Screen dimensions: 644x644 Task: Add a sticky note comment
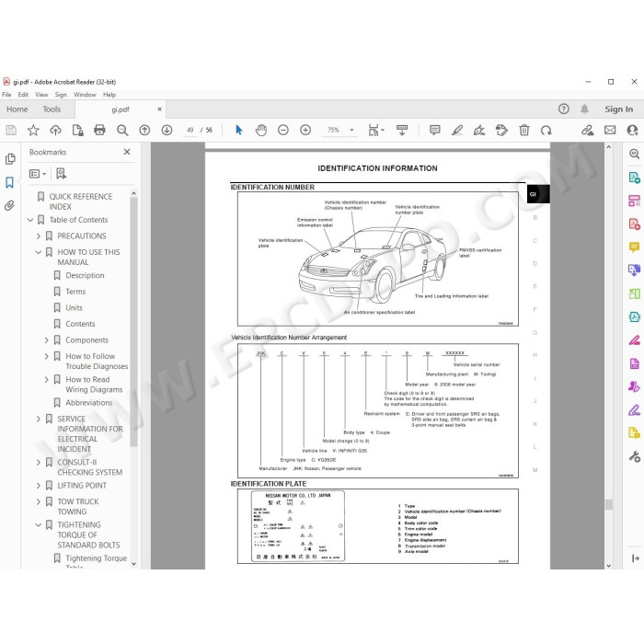click(435, 131)
